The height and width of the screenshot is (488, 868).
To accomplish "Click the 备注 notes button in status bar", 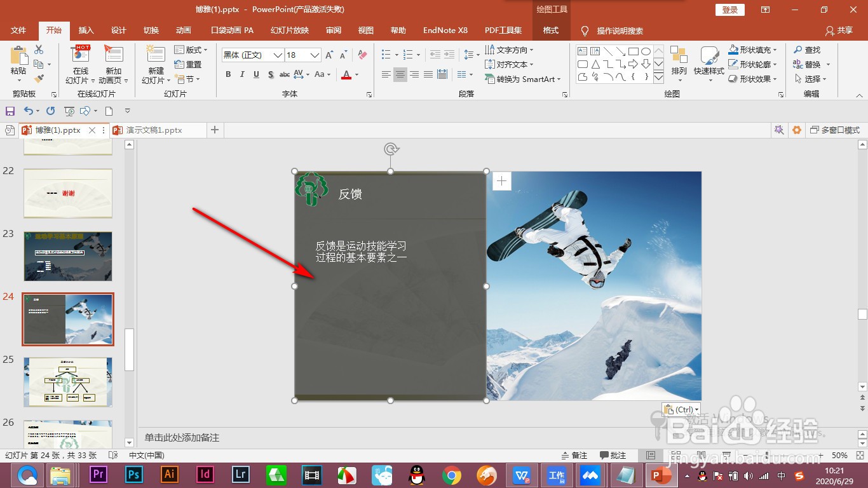I will point(574,455).
